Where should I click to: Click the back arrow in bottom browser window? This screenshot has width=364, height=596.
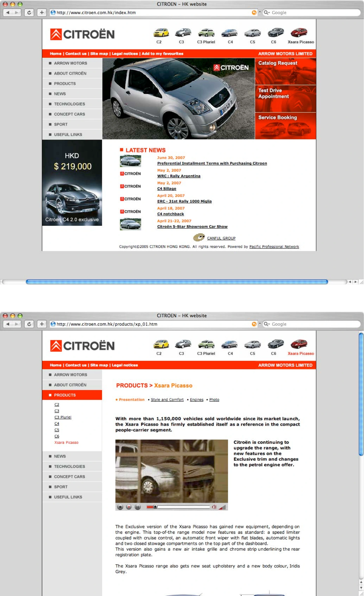8,324
